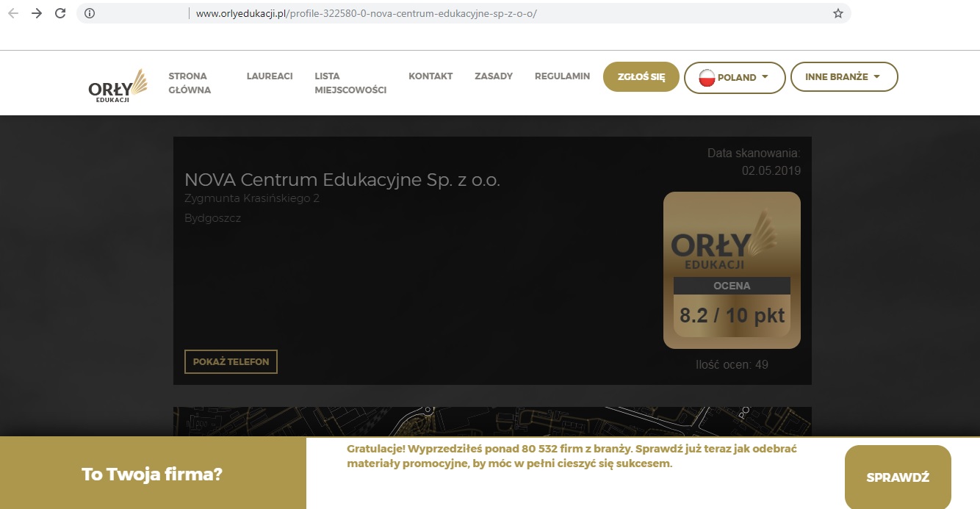Open the Laureaci menu item
Screen dimensions: 980x509
(x=270, y=76)
